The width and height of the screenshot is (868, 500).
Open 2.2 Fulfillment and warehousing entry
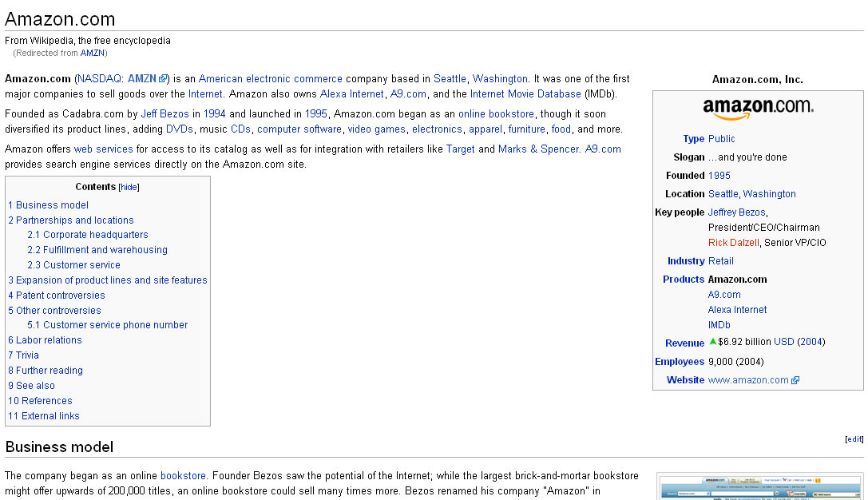97,250
